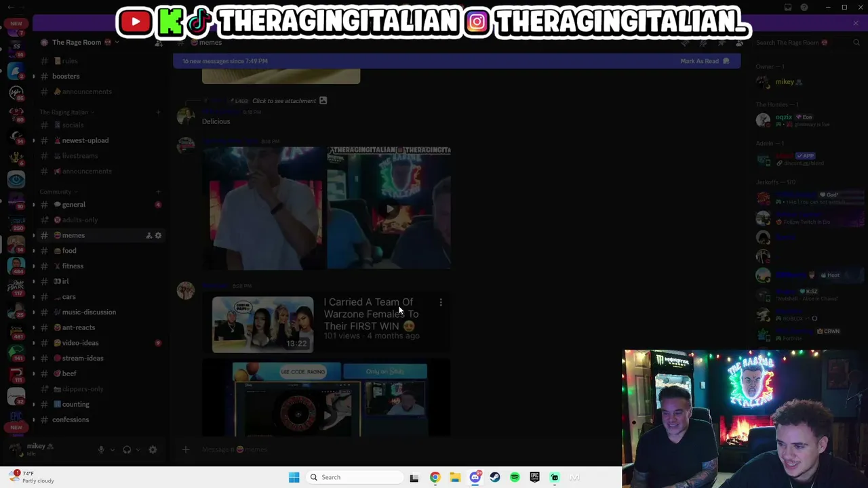Open the Windows Start menu
868x488 pixels.
pyautogui.click(x=294, y=477)
